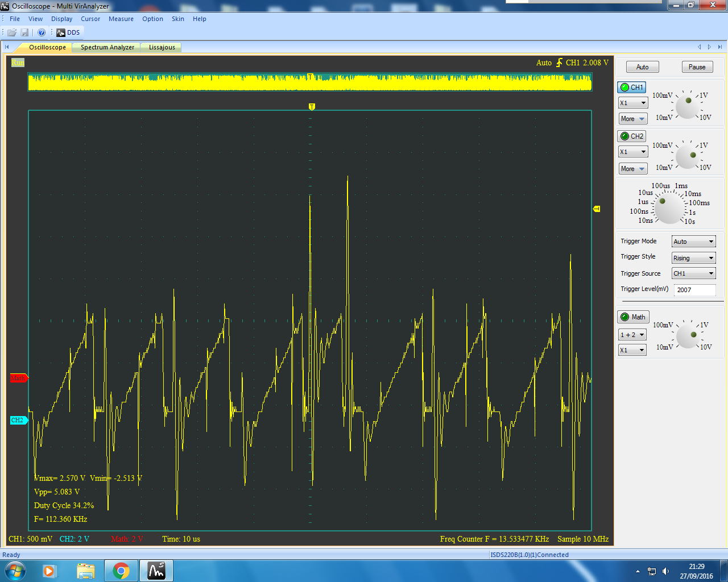
Task: Click the CH1 voltage scale knob
Action: click(x=688, y=106)
